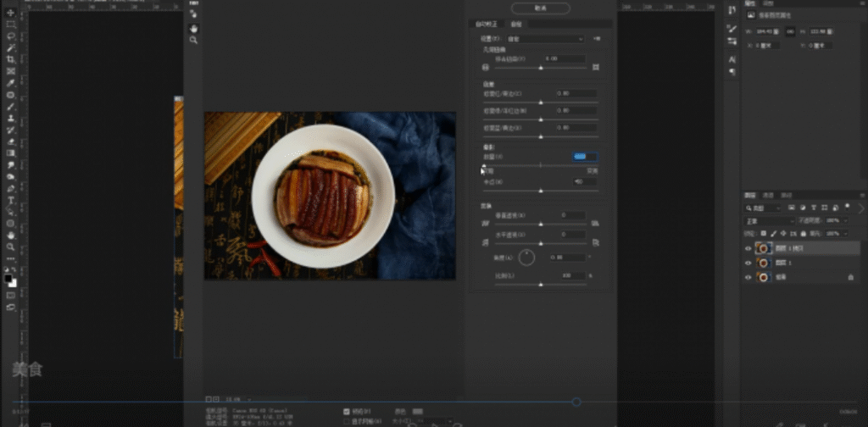Screen dimensions: 868x427
Task: Open the Paragraph panel icon in dock
Action: tap(732, 71)
